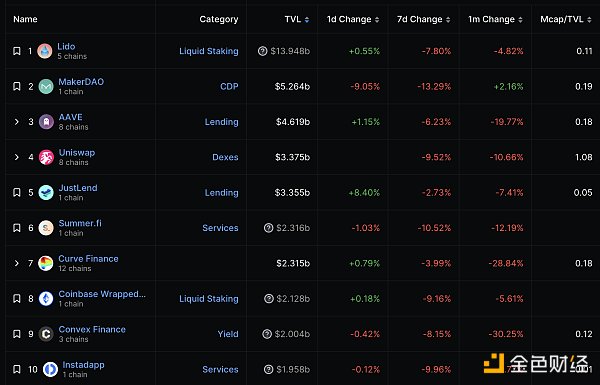Open the Summer.fi protocol link

click(80, 223)
